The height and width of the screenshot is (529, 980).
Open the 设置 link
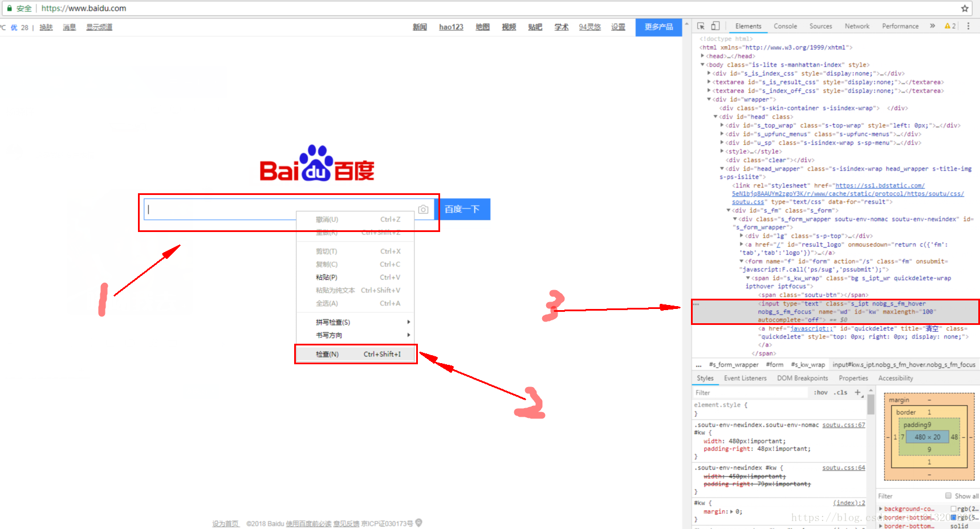click(618, 27)
